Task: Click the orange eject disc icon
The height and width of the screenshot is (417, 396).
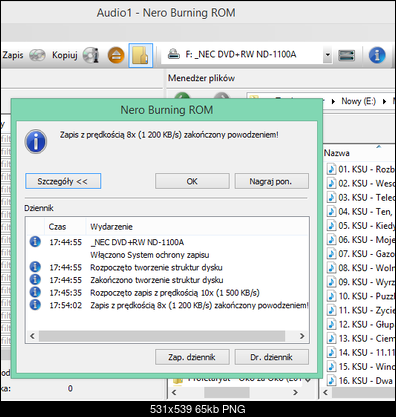Action: point(116,55)
